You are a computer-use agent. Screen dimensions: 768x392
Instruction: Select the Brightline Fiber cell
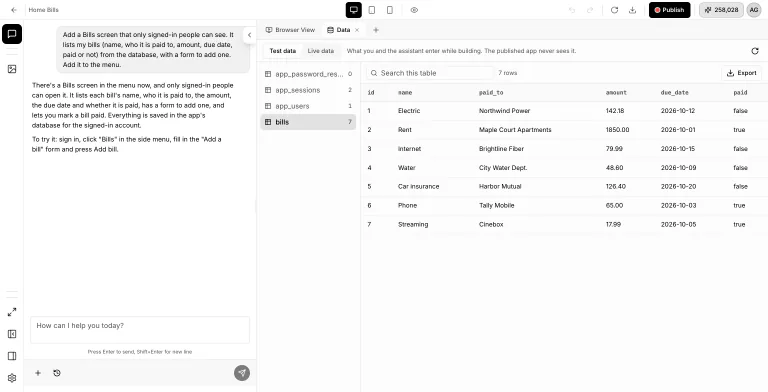[501, 148]
